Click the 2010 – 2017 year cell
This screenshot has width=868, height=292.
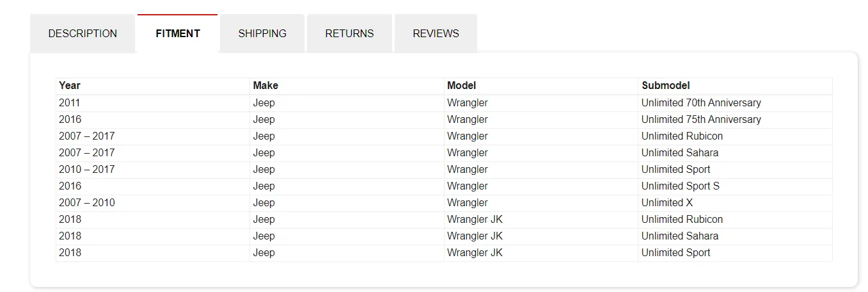pos(86,170)
